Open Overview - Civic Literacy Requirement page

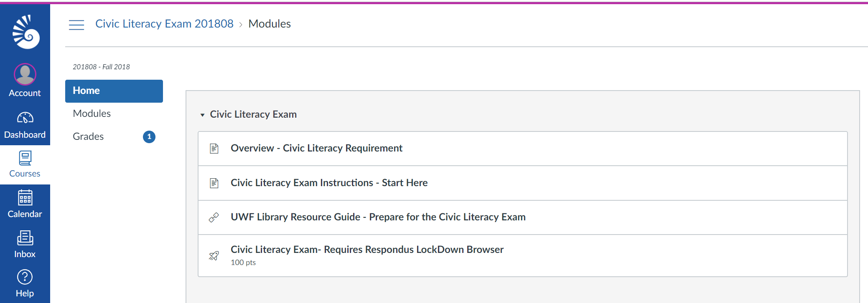pyautogui.click(x=316, y=148)
